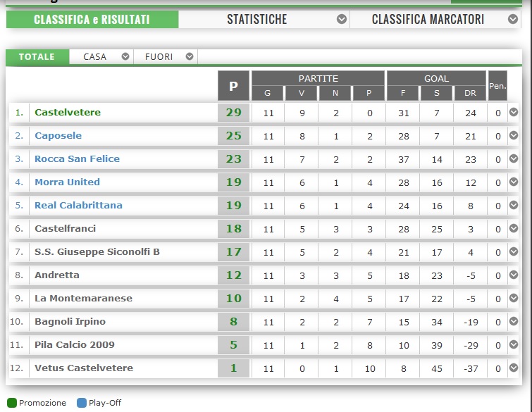532x412 pixels.
Task: Click the green Promozione legend swatch
Action: point(13,403)
